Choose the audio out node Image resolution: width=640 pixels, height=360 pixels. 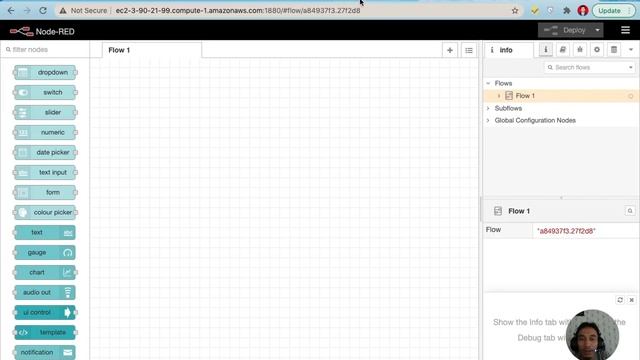[45, 293]
